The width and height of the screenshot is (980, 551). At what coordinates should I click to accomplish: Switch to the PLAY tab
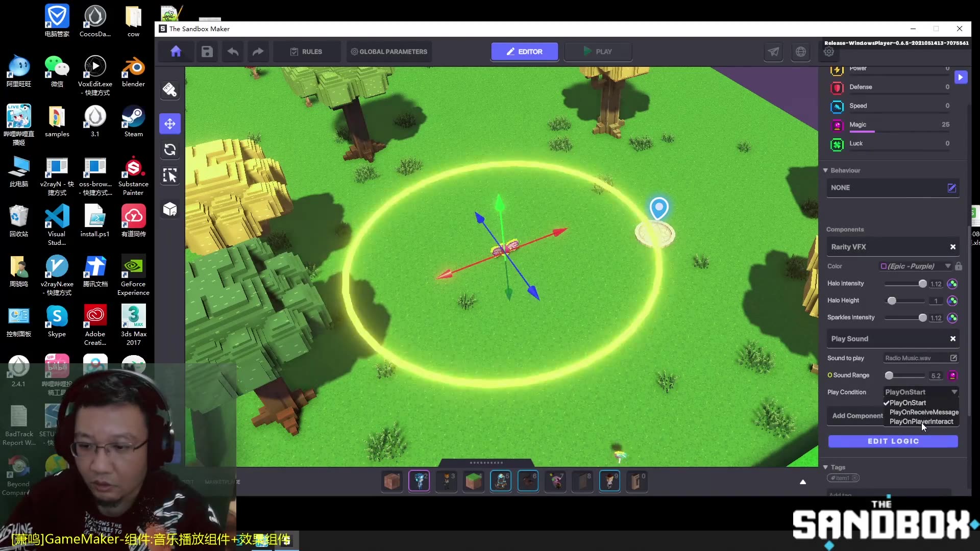[598, 52]
